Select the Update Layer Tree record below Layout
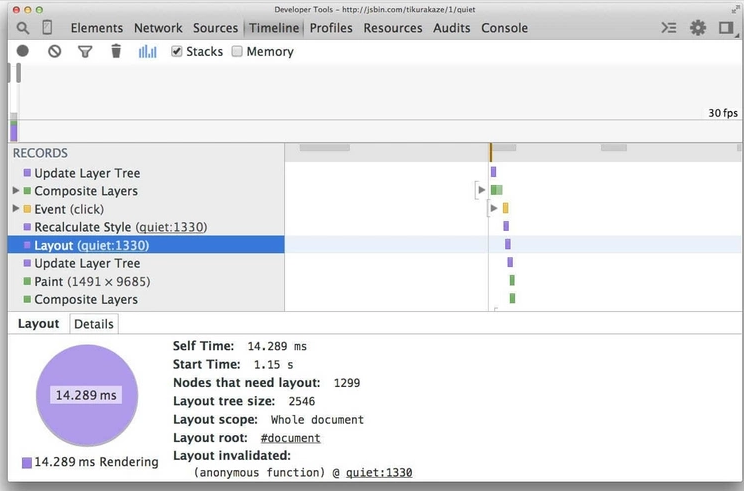 pyautogui.click(x=146, y=263)
